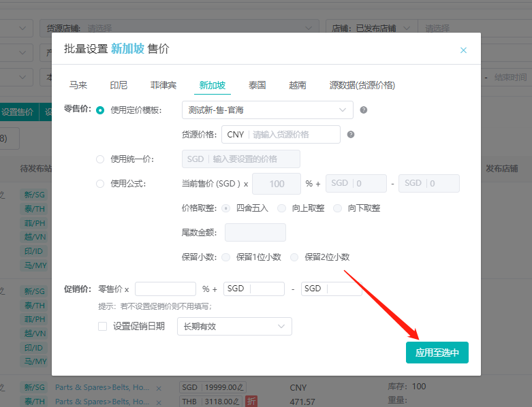The height and width of the screenshot is (407, 532).
Task: Enable 设置促销日期 checkbox
Action: (x=103, y=326)
